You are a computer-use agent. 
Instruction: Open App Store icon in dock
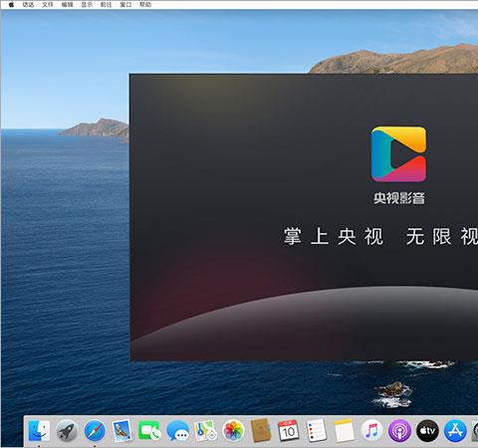(x=455, y=431)
